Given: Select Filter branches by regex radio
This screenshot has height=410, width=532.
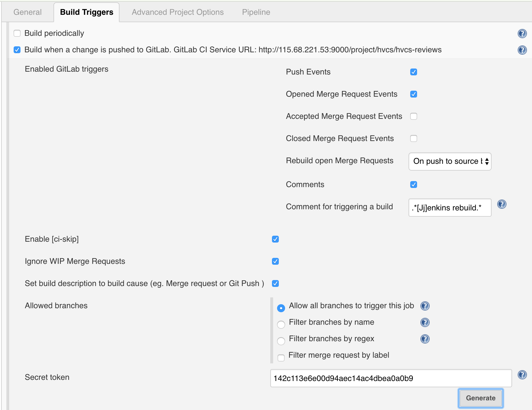Looking at the screenshot, I should 281,341.
